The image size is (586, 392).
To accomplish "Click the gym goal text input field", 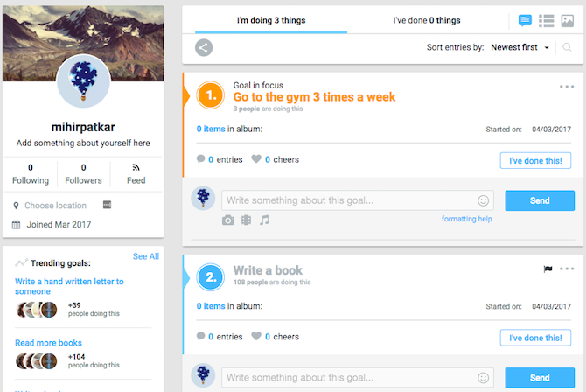I will point(357,200).
